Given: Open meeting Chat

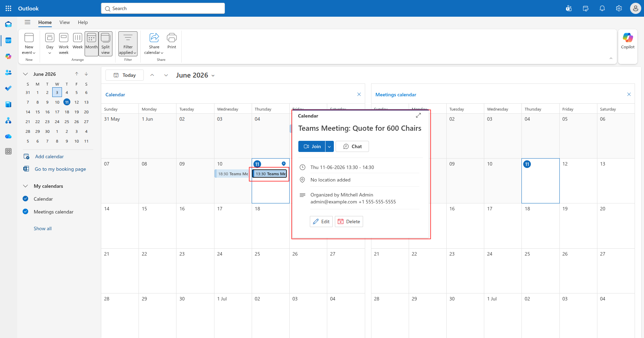Looking at the screenshot, I should [352, 146].
